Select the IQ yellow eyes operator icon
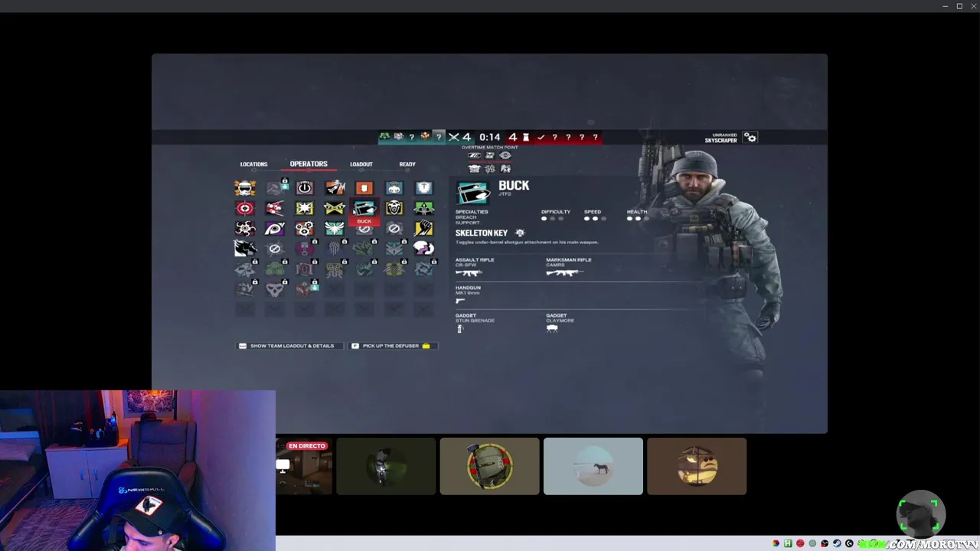 (335, 208)
